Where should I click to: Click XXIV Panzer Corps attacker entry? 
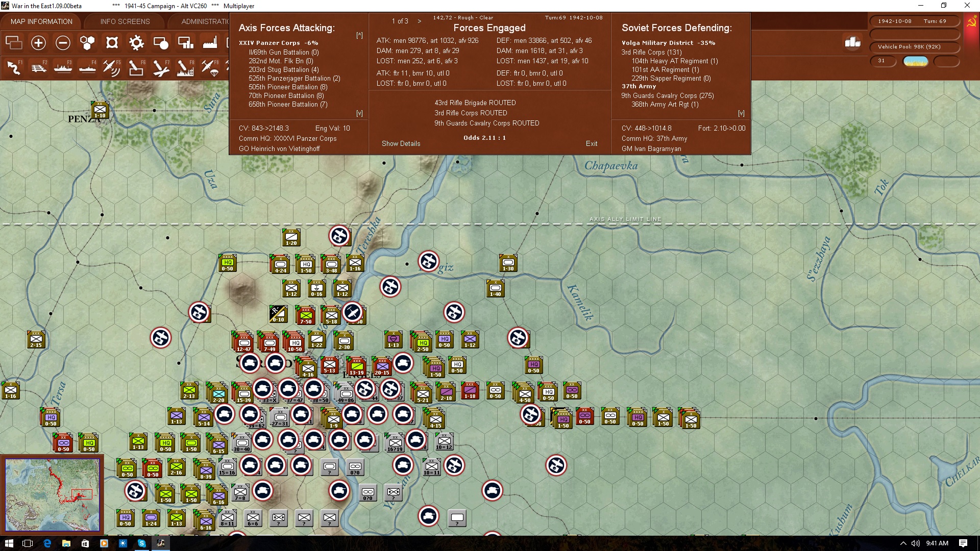pos(278,43)
